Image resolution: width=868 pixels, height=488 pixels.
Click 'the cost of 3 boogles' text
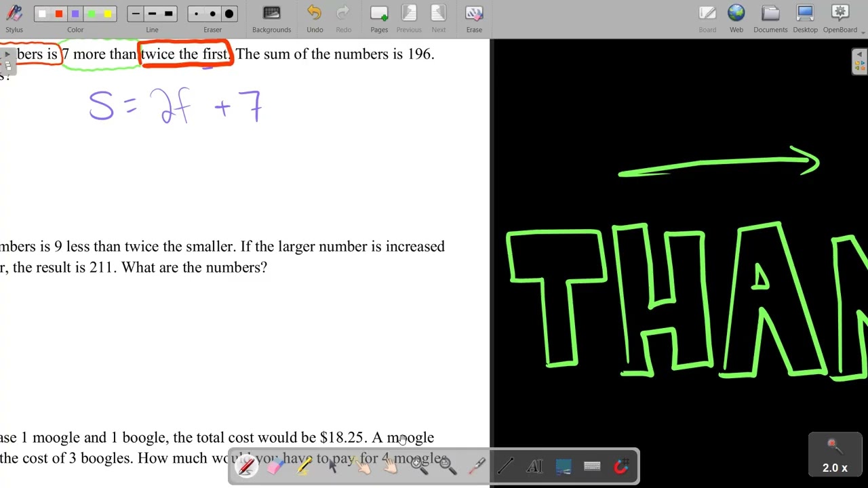66,458
